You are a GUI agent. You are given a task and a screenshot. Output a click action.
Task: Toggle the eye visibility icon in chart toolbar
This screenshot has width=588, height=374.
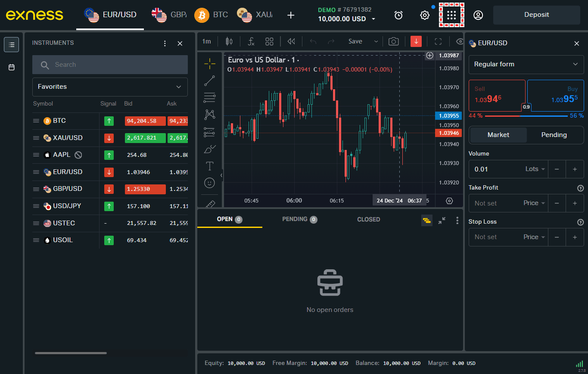(x=459, y=41)
